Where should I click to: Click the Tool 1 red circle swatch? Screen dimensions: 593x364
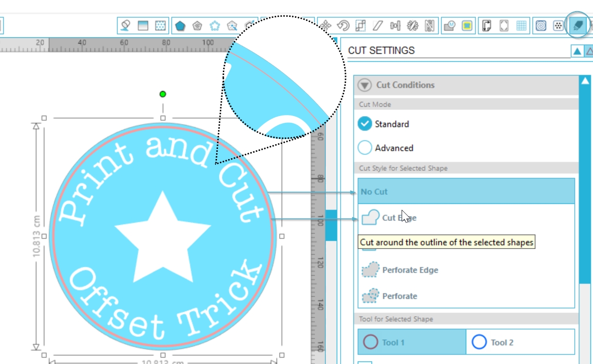point(370,342)
